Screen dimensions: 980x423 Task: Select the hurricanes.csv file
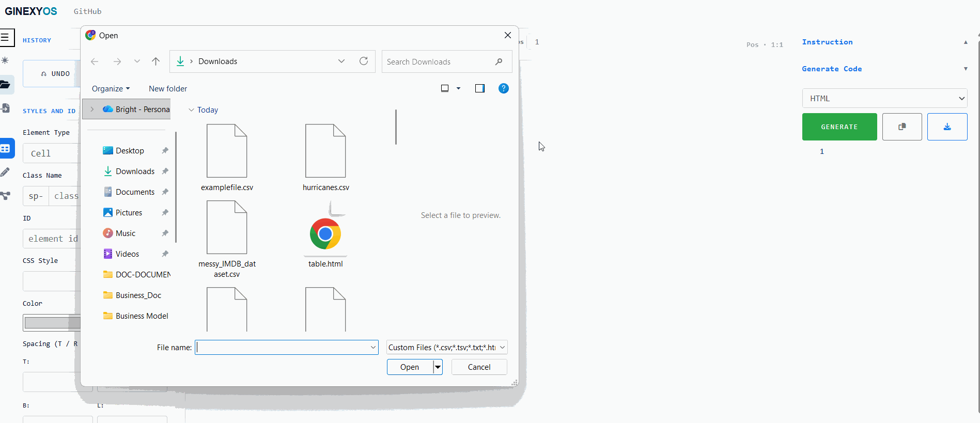point(326,158)
